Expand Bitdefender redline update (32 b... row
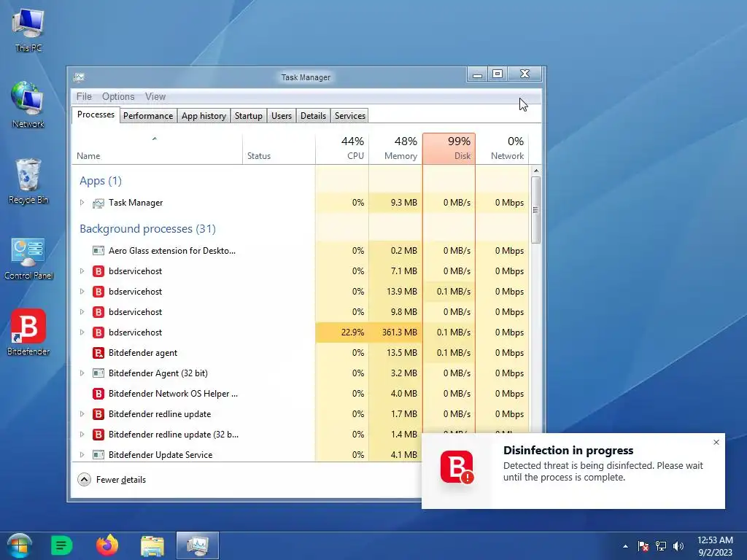The height and width of the screenshot is (560, 747). pyautogui.click(x=82, y=435)
